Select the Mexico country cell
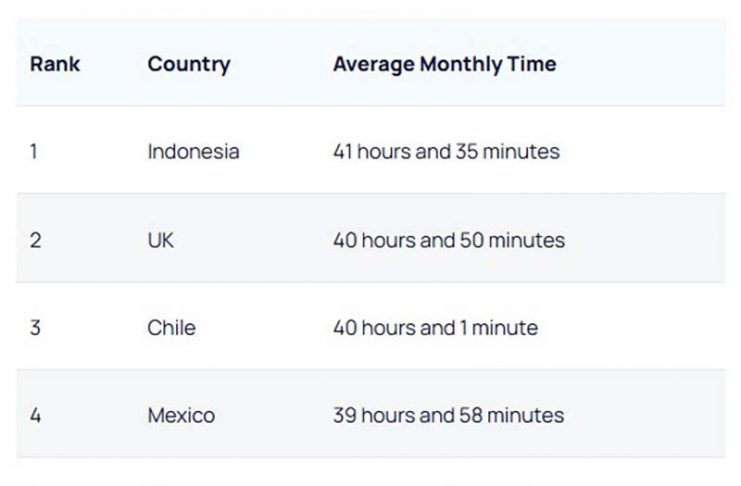The width and height of the screenshot is (741, 486). pyautogui.click(x=181, y=415)
